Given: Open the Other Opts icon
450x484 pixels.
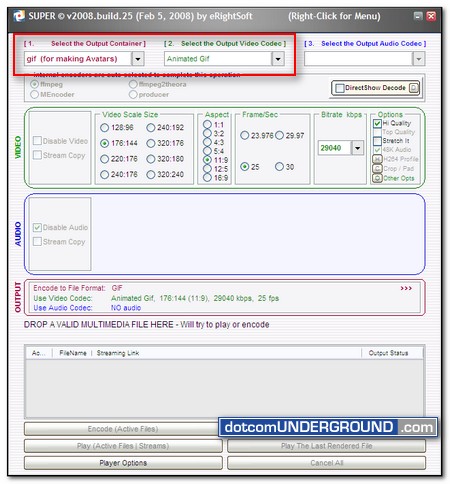Looking at the screenshot, I should click(x=377, y=178).
